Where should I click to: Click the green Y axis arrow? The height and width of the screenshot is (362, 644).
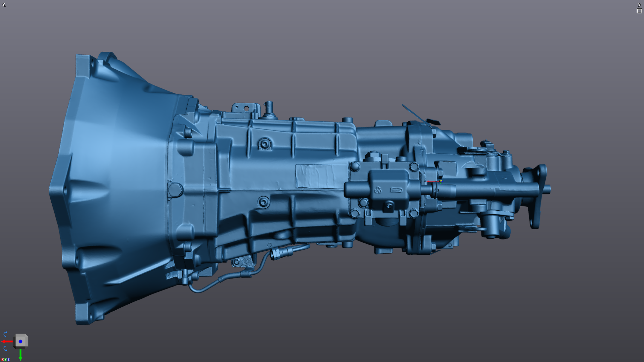(x=21, y=355)
